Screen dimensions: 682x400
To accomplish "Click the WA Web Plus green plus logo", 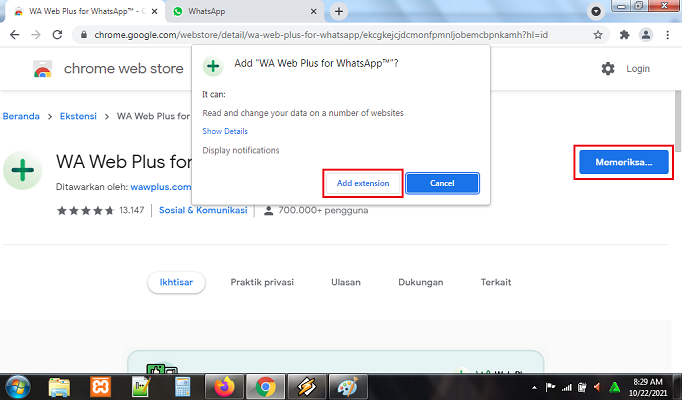I will 23,170.
